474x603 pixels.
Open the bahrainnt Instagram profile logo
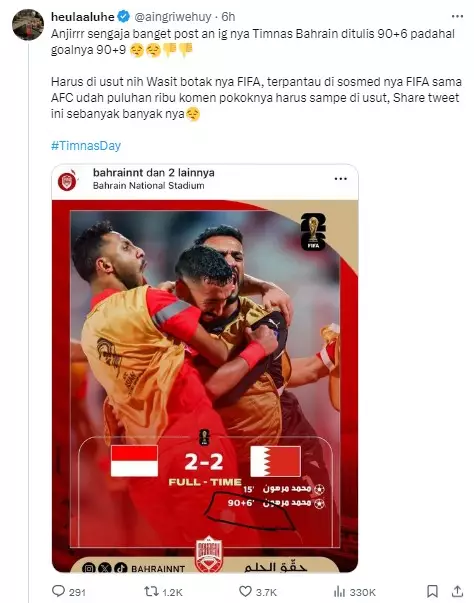pos(68,180)
